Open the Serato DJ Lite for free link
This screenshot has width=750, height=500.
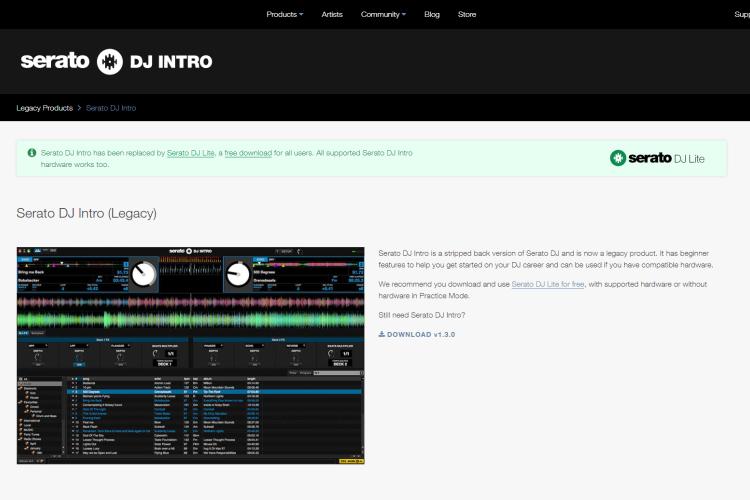coord(548,284)
